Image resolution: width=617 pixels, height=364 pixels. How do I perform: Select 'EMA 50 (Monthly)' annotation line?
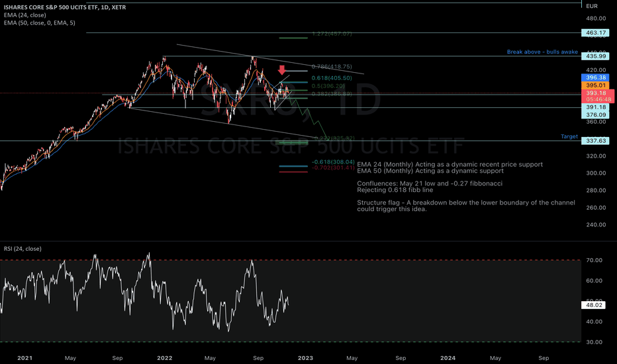tap(430, 171)
